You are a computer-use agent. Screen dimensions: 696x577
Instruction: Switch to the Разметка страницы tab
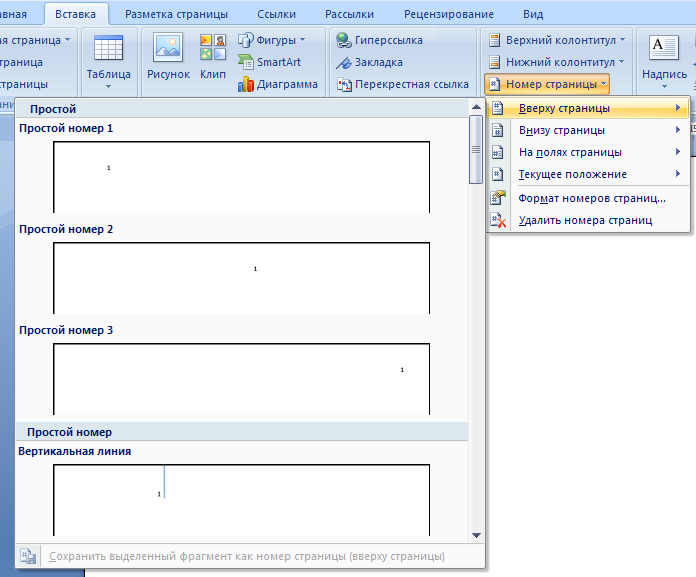[x=176, y=14]
